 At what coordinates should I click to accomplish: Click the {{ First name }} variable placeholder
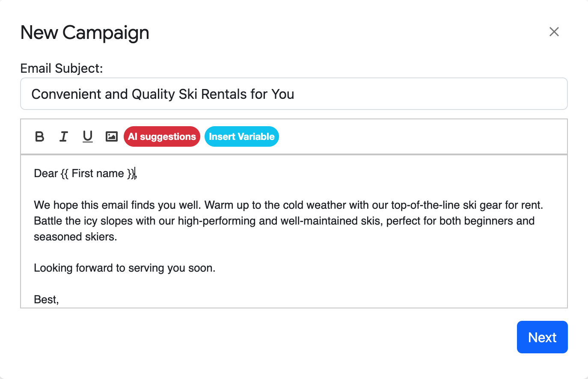pyautogui.click(x=98, y=173)
